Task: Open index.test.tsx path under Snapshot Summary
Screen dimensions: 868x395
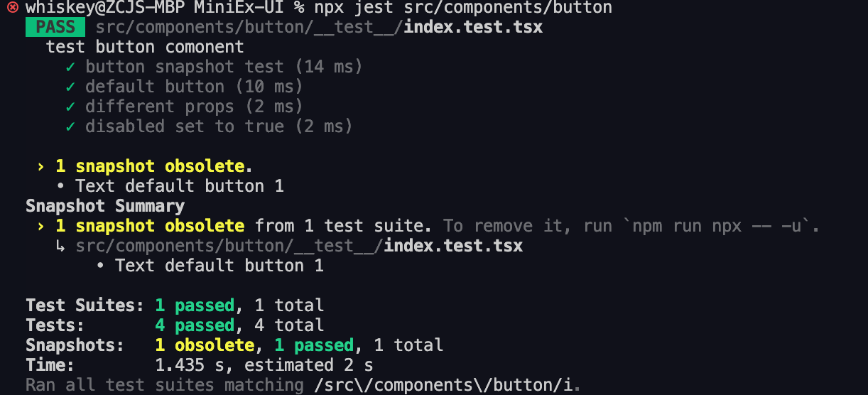Action: point(299,246)
